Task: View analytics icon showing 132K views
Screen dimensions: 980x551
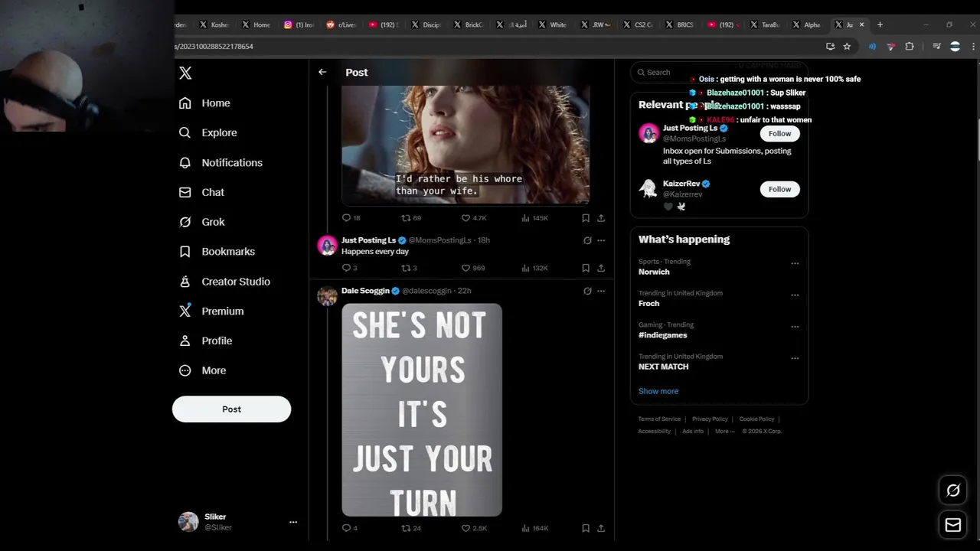Action: click(x=525, y=268)
